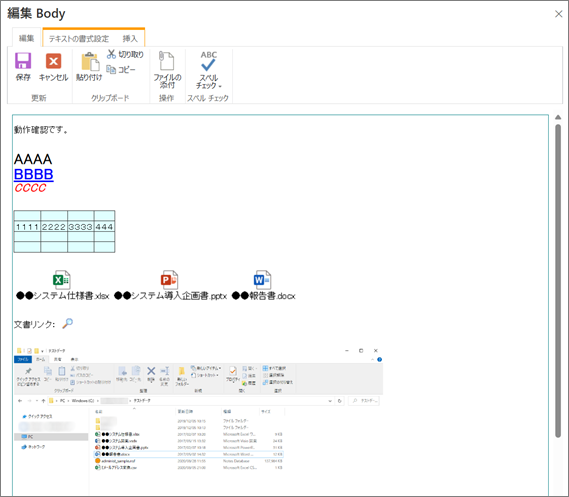Click the BBBB hyperlink

(x=34, y=174)
